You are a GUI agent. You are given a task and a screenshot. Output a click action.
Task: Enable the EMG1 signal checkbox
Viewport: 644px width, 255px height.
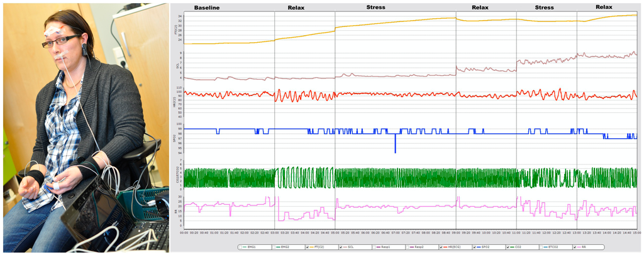tap(240, 247)
